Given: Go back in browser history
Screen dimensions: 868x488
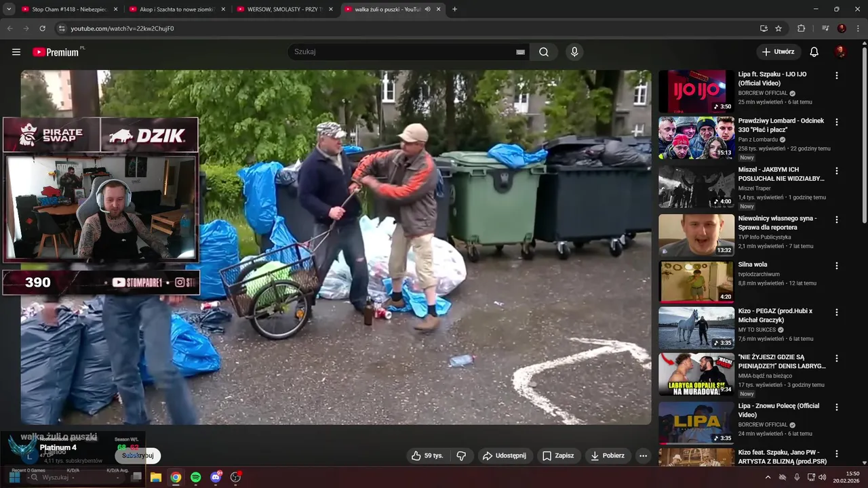Looking at the screenshot, I should click(x=9, y=28).
